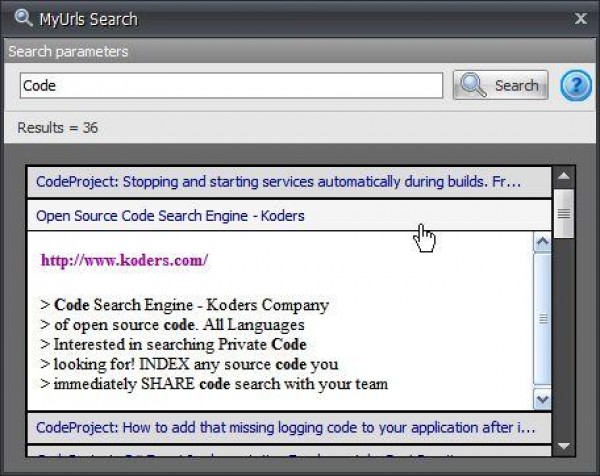Image resolution: width=600 pixels, height=476 pixels.
Task: Click the Koders preview pane scrollbar thumb
Action: (x=542, y=319)
